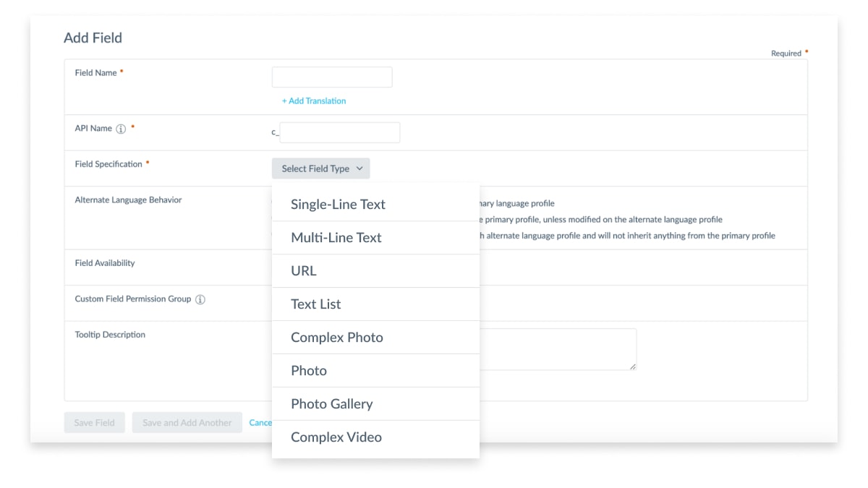The image size is (868, 488).
Task: Grab the textarea resize handle corner
Action: pos(633,367)
